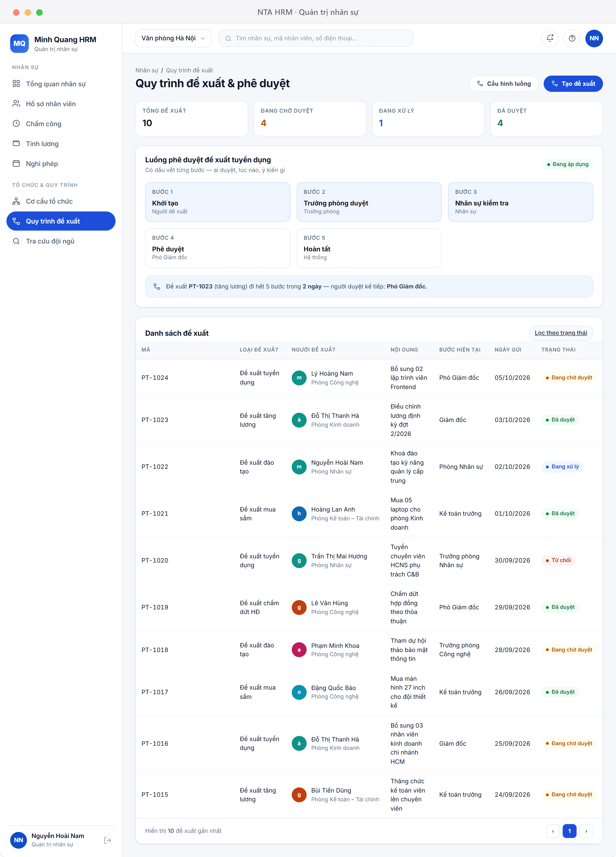Open the Văn phòng Hà Nội office dropdown

(x=173, y=38)
